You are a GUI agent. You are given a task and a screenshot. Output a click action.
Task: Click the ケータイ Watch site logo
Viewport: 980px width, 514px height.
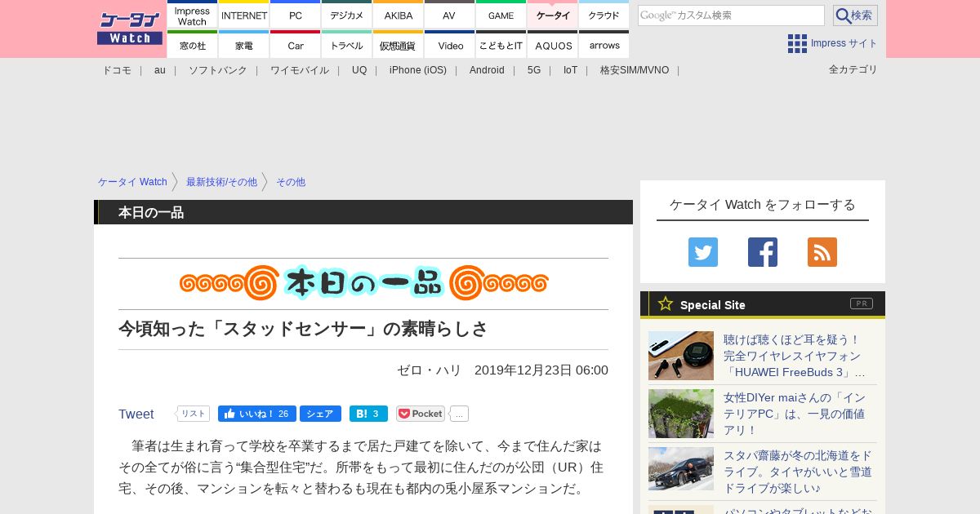tap(130, 28)
